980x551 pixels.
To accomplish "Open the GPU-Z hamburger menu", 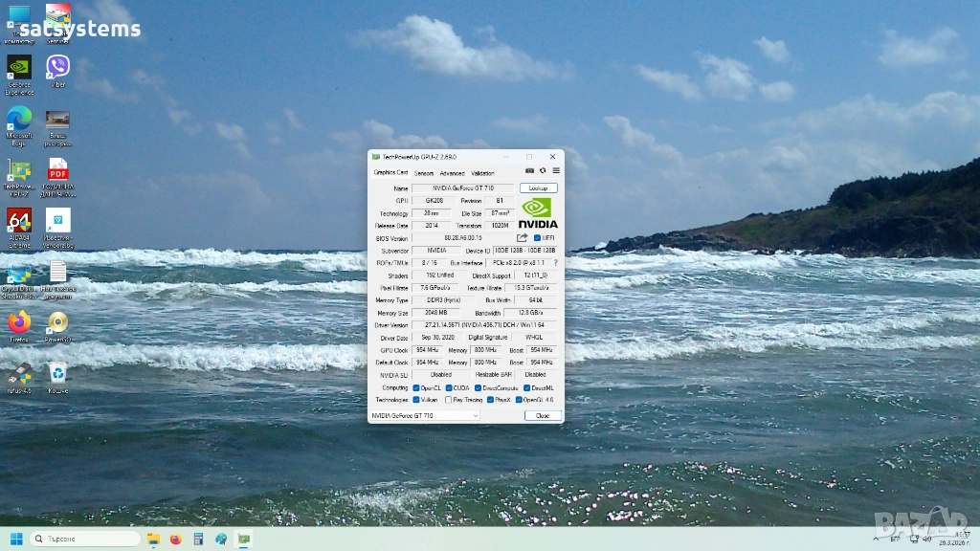I will click(x=555, y=171).
